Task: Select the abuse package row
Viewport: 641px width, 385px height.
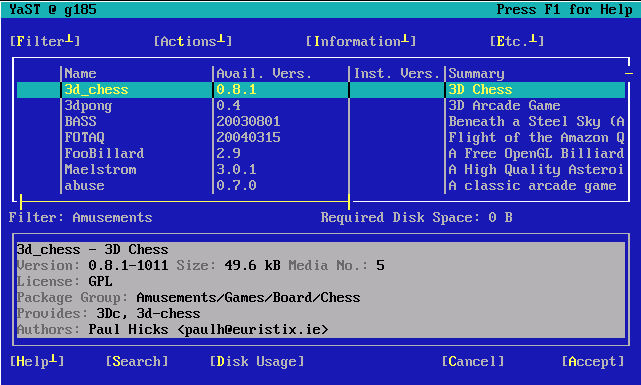Action: point(321,186)
